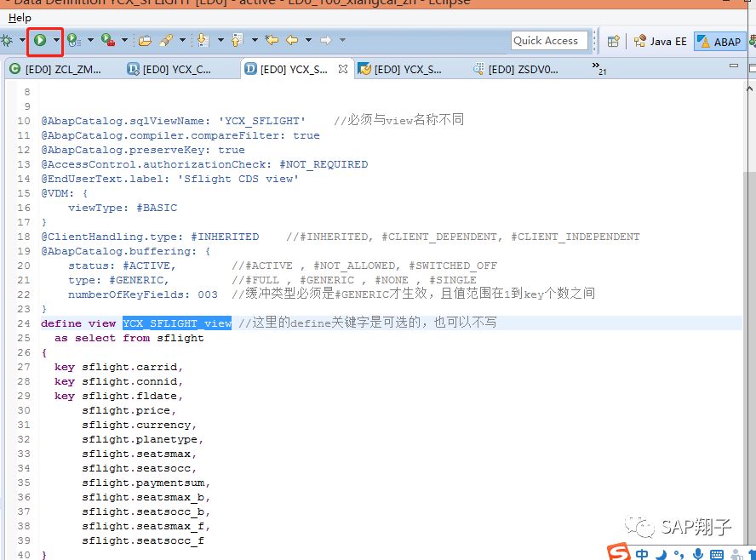The width and height of the screenshot is (756, 560).
Task: Click line number 24 in the gutter
Action: 24,323
